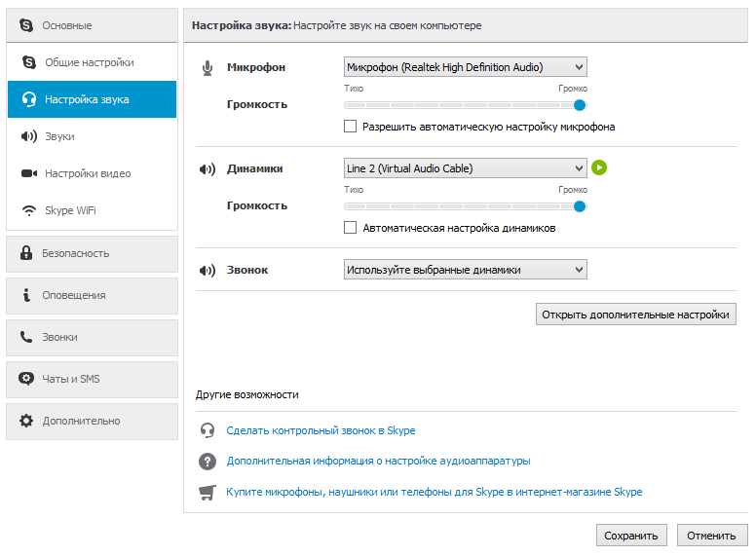This screenshot has height=556, width=756.
Task: Open link about настройке аудиоаппаратуры
Action: (x=378, y=462)
